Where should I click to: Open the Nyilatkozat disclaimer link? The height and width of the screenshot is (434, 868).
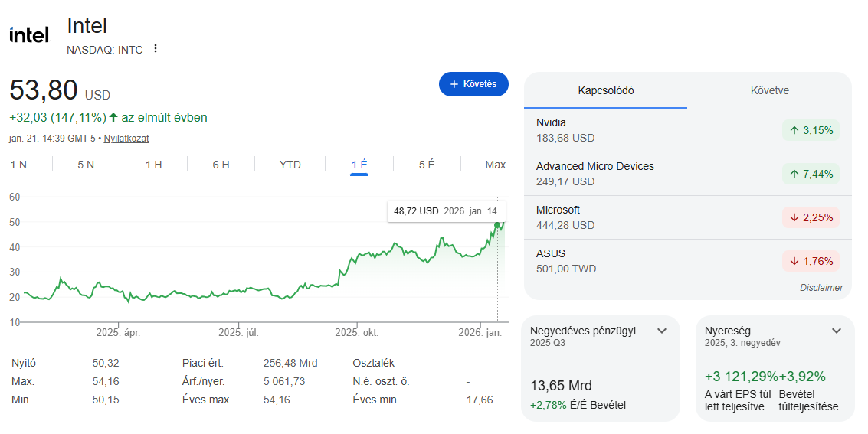point(126,139)
